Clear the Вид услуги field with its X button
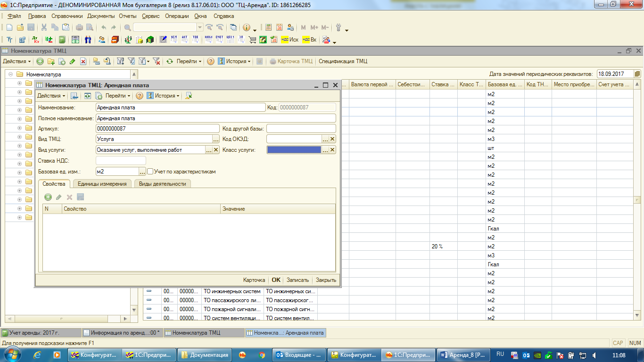The width and height of the screenshot is (644, 362). point(216,150)
